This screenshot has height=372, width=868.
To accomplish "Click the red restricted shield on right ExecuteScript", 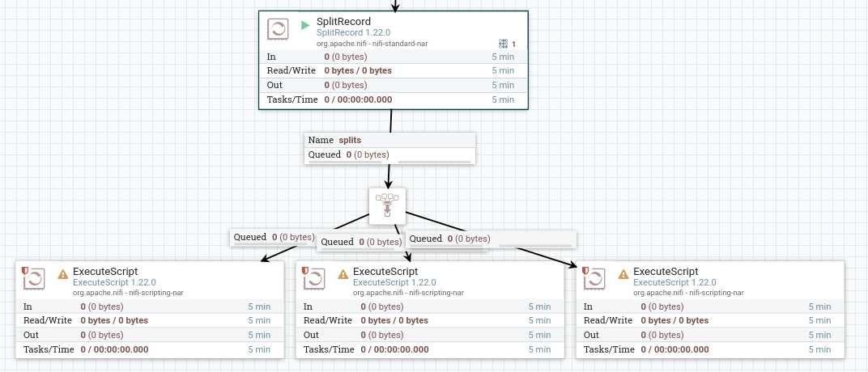I will click(586, 270).
